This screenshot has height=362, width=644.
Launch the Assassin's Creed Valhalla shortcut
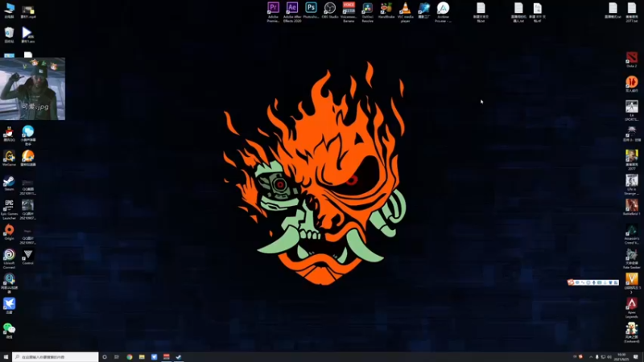(632, 234)
